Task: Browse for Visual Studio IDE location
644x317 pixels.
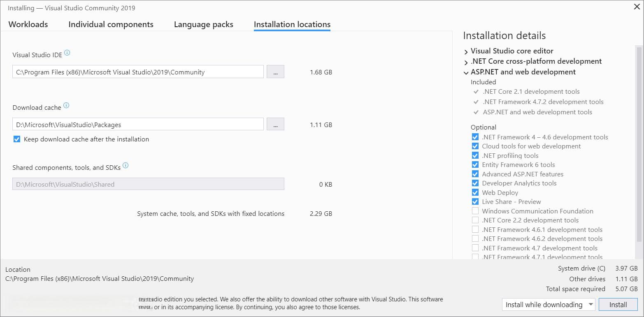Action: tap(275, 72)
